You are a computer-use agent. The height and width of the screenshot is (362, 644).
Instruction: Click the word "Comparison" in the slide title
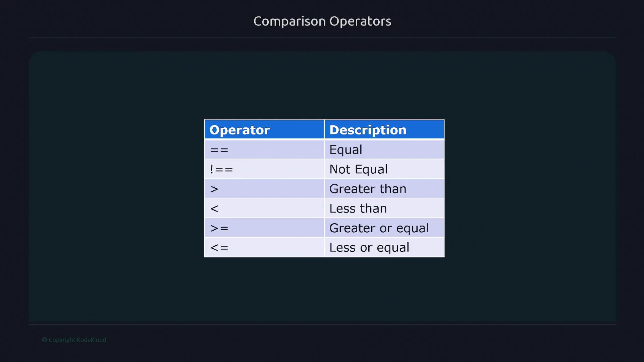289,21
